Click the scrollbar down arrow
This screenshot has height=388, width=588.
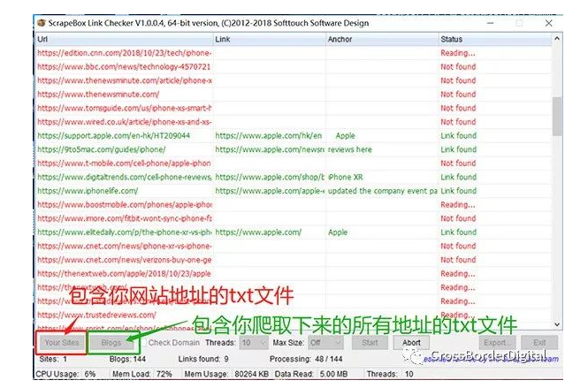click(557, 324)
